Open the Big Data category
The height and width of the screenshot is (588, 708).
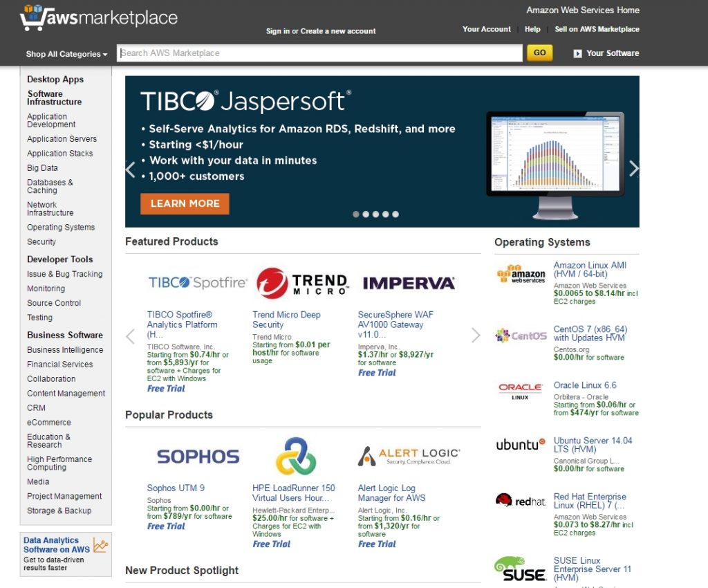[x=42, y=168]
